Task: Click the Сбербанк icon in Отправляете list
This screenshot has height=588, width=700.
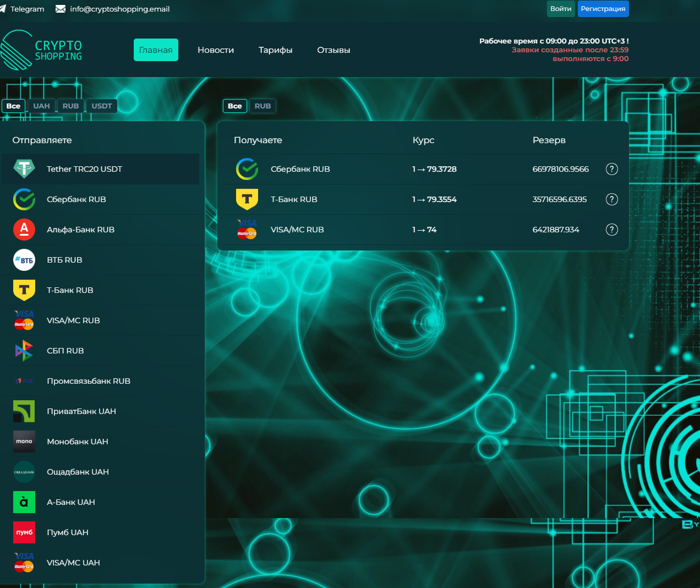Action: click(x=24, y=199)
